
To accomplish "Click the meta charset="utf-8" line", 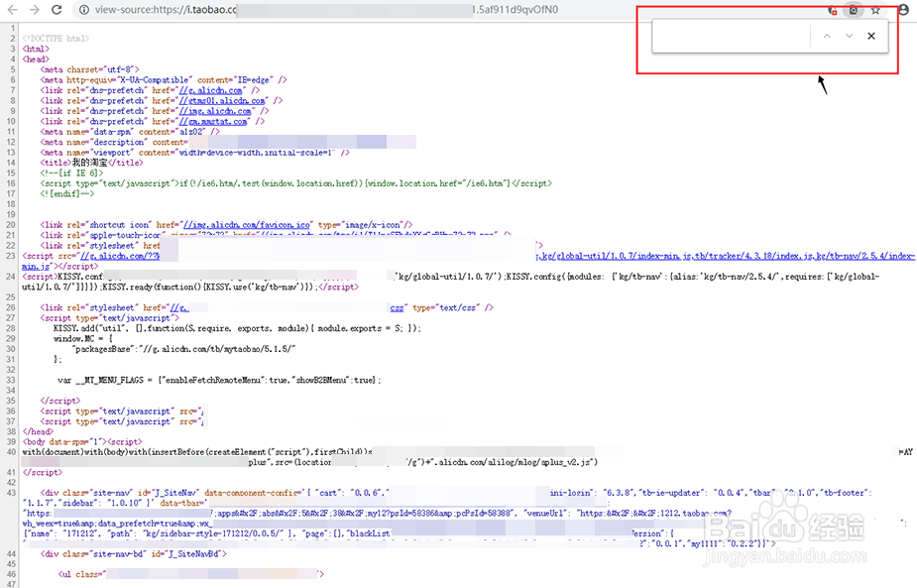I will click(89, 69).
